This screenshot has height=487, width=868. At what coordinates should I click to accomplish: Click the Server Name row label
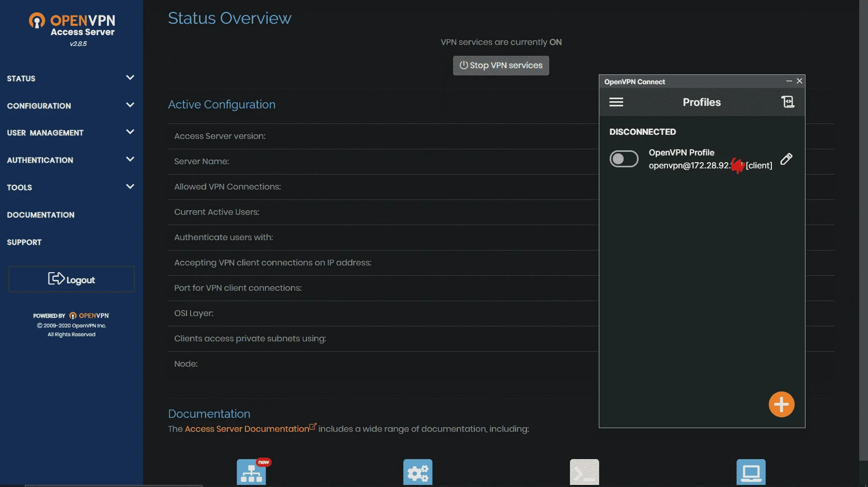(x=202, y=162)
